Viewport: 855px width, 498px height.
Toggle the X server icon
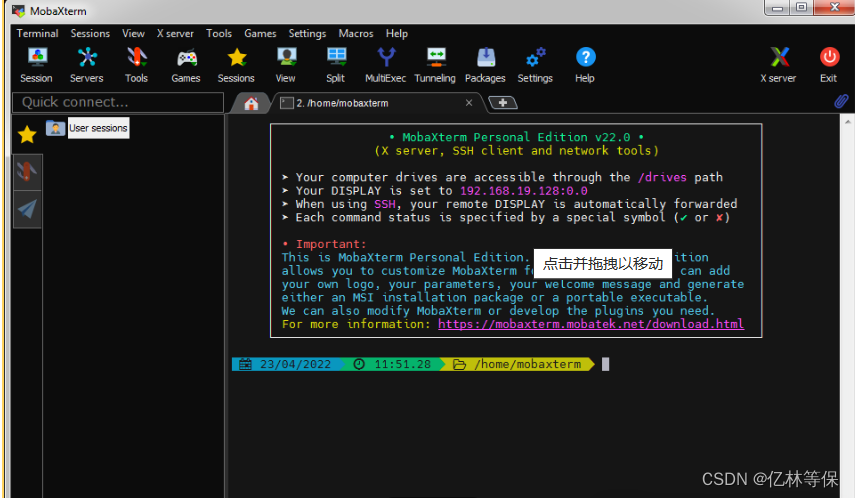tap(779, 65)
